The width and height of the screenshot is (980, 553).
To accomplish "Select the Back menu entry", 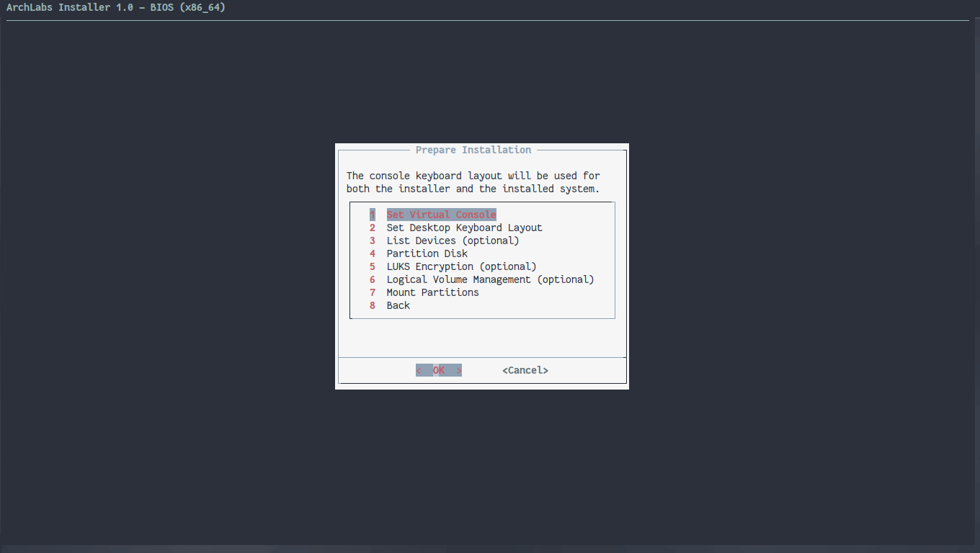I will pyautogui.click(x=390, y=305).
